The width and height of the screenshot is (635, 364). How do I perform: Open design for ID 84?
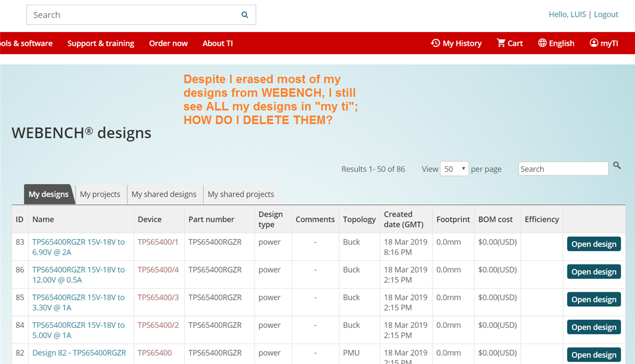point(594,327)
